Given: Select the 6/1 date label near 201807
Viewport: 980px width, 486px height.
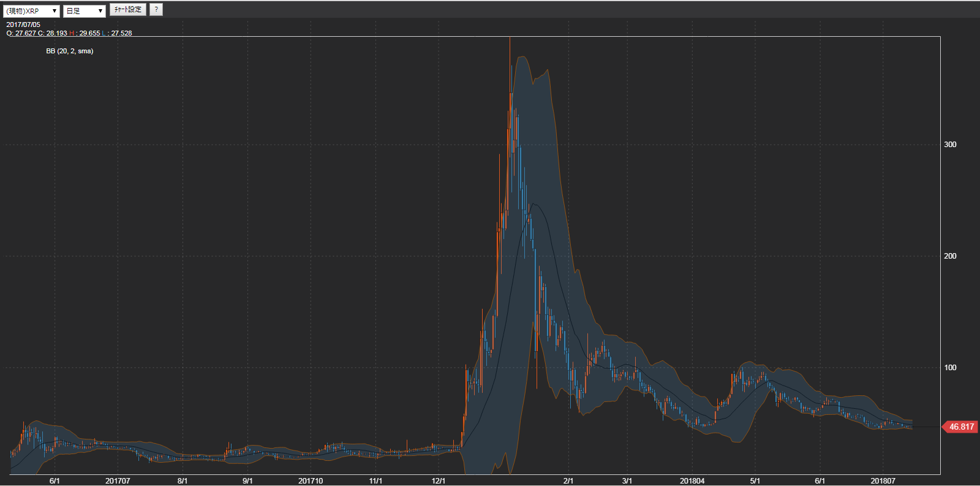Looking at the screenshot, I should (x=820, y=480).
